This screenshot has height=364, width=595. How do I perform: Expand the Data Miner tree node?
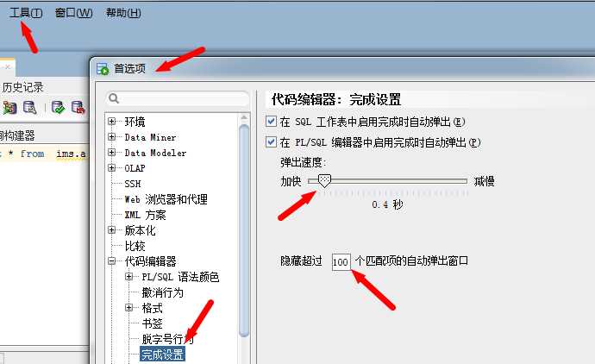[111, 136]
